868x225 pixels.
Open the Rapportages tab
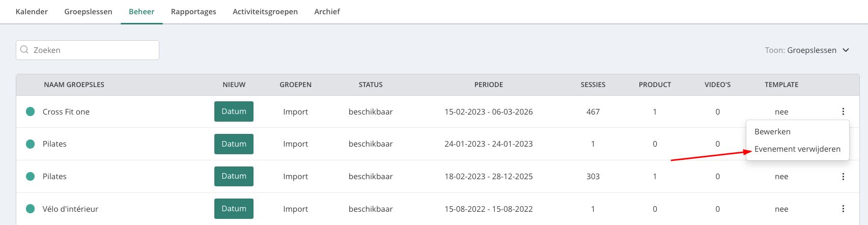tap(193, 11)
